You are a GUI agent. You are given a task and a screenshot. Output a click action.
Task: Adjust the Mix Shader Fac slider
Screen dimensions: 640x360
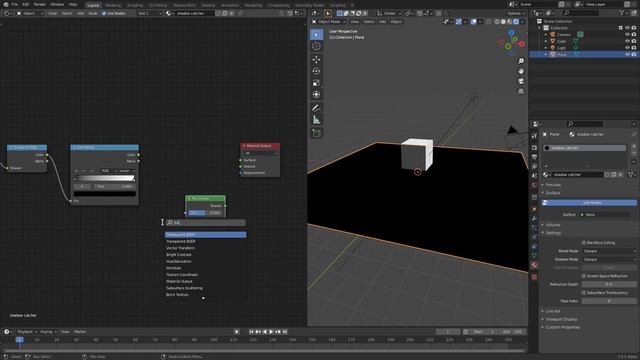[205, 213]
